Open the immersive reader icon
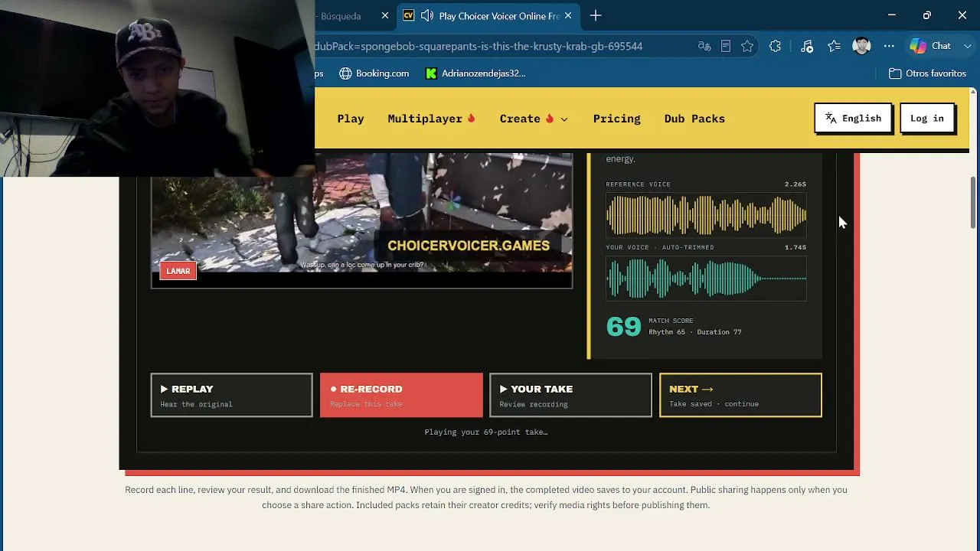This screenshot has width=980, height=551. [x=726, y=46]
